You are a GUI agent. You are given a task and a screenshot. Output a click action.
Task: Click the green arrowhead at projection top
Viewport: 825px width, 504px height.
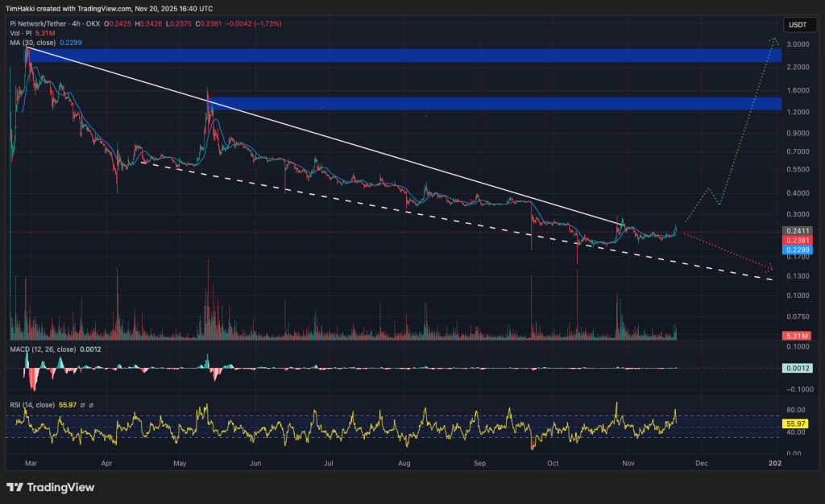coord(774,39)
